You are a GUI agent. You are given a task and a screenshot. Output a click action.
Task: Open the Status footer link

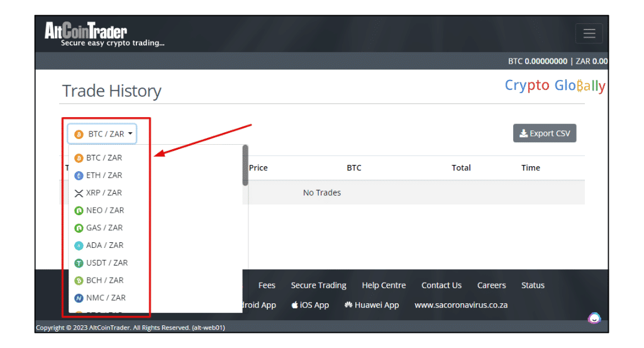[533, 285]
